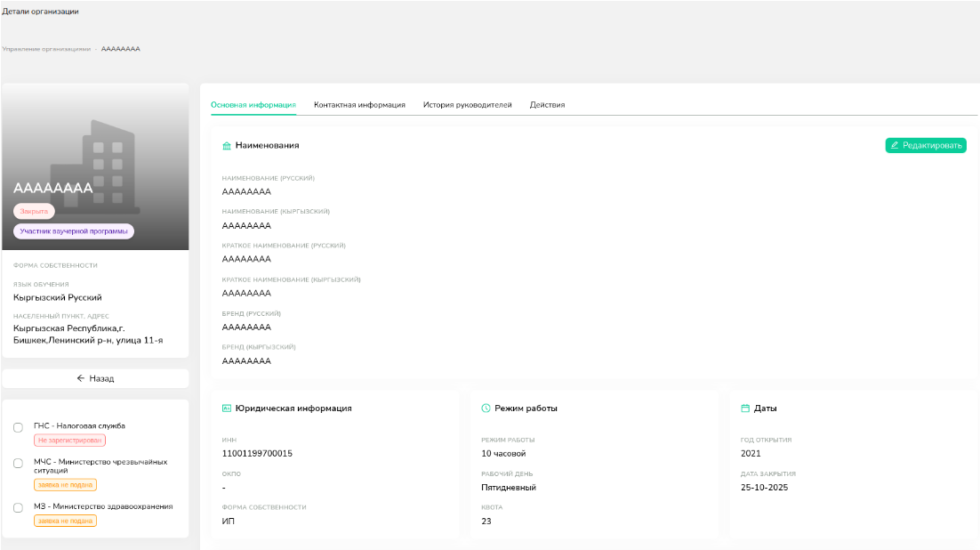Go back using the Назад button
Viewport: 980px width, 550px height.
pyautogui.click(x=96, y=378)
